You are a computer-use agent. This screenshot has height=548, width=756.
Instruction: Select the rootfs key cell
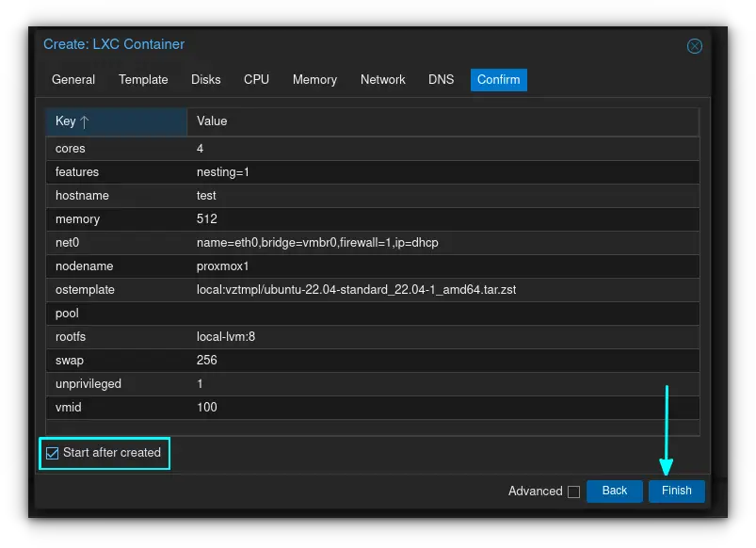116,337
